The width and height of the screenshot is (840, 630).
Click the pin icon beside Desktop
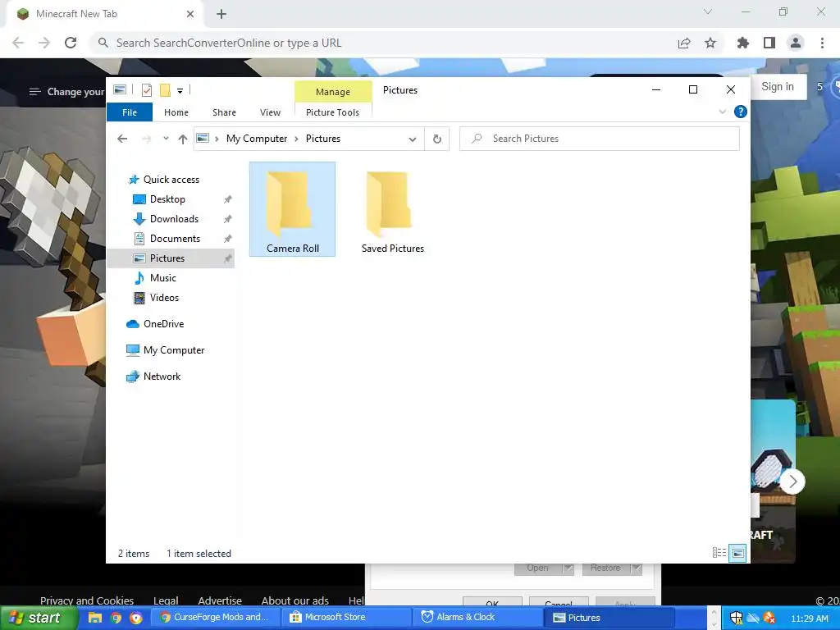click(x=228, y=199)
